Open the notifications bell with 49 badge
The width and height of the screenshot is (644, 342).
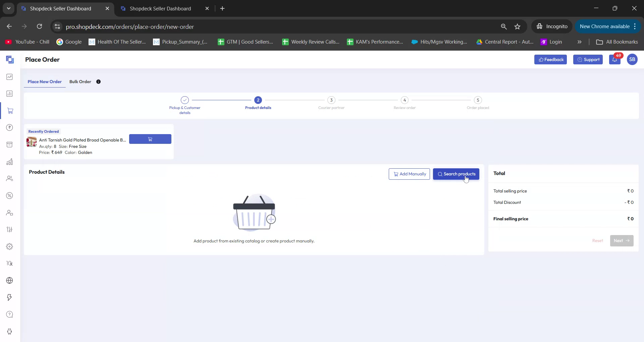tap(615, 60)
